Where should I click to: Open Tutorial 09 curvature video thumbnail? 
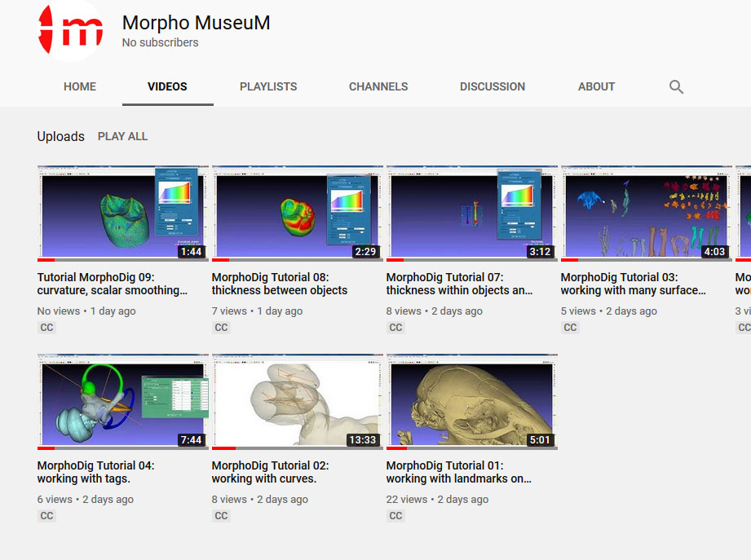click(x=122, y=213)
